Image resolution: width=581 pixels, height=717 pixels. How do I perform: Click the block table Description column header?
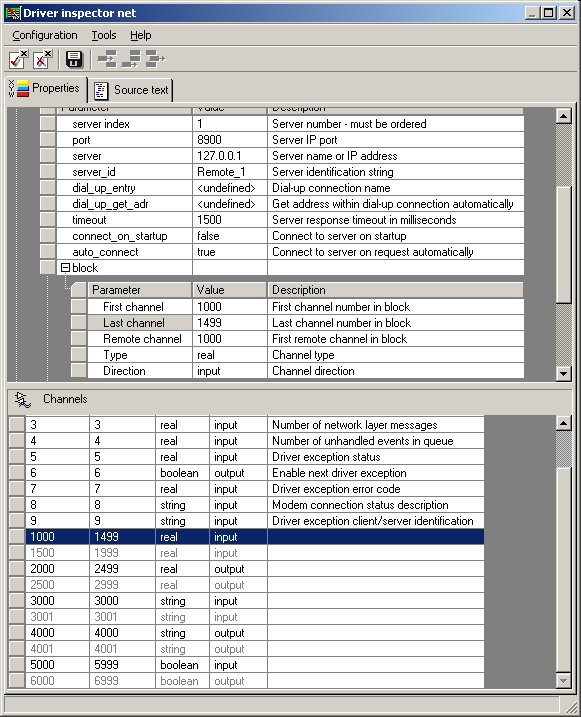tap(396, 290)
